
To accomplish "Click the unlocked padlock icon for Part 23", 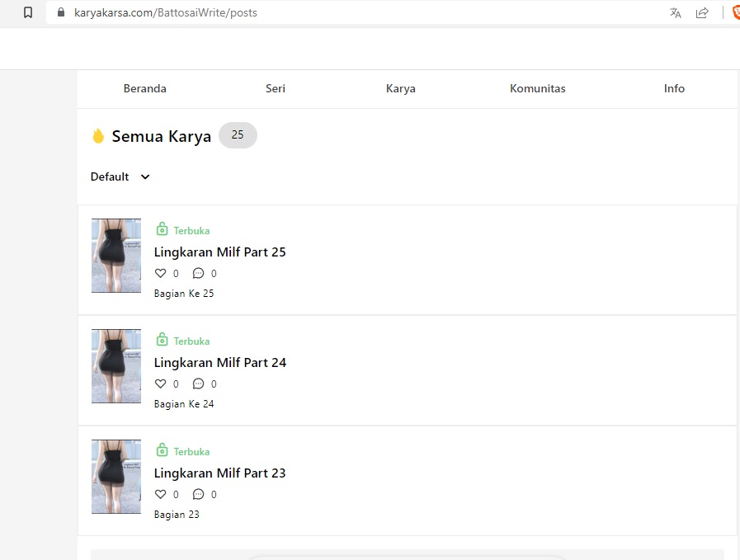I will tap(162, 449).
